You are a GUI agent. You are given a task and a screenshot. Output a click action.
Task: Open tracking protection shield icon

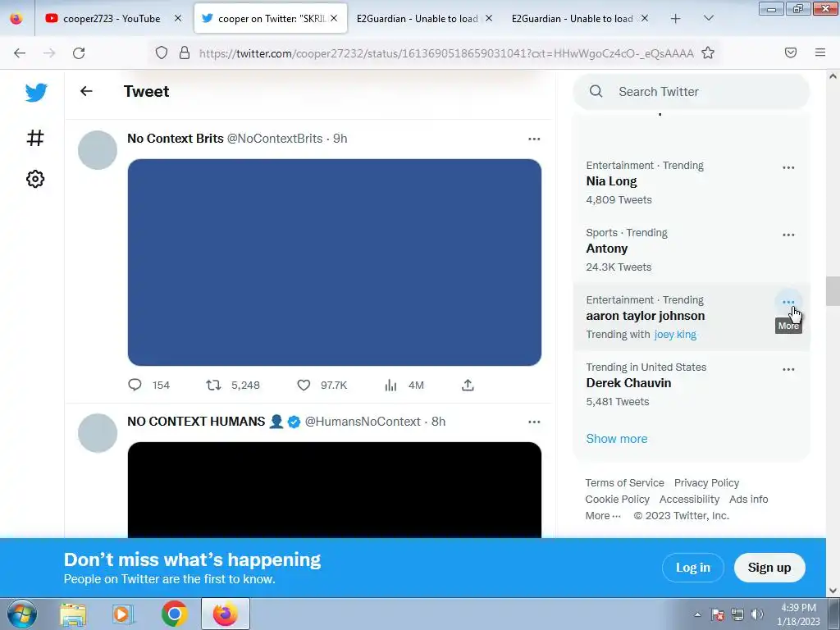[162, 52]
